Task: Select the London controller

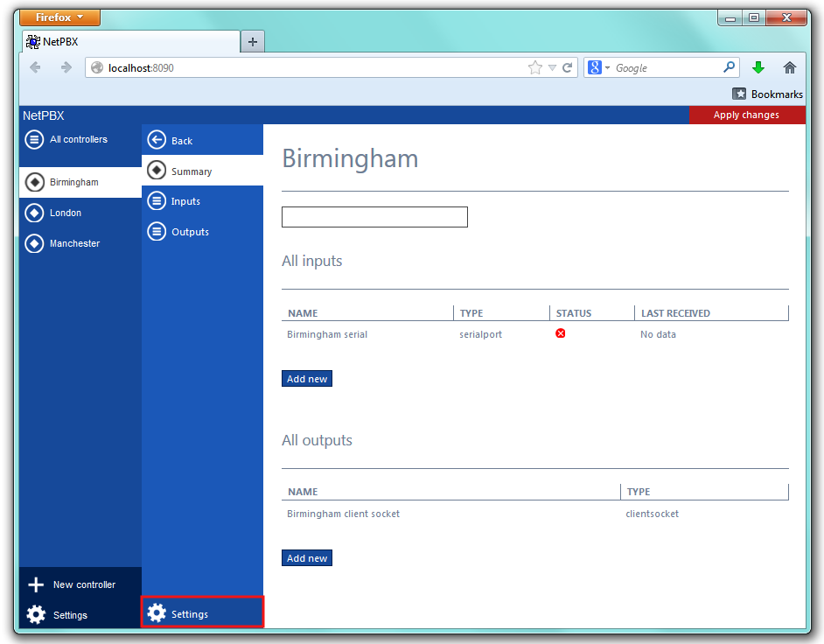Action: (x=66, y=213)
